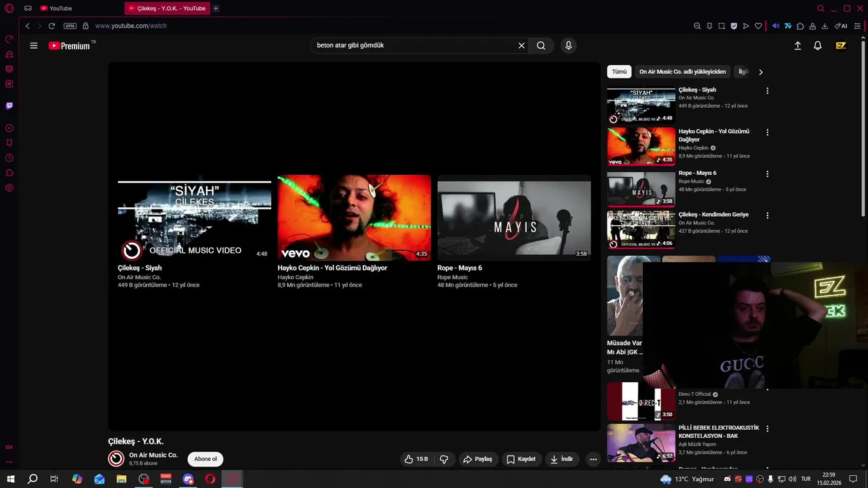Open browser downloads icon
The height and width of the screenshot is (488, 868).
pyautogui.click(x=825, y=26)
